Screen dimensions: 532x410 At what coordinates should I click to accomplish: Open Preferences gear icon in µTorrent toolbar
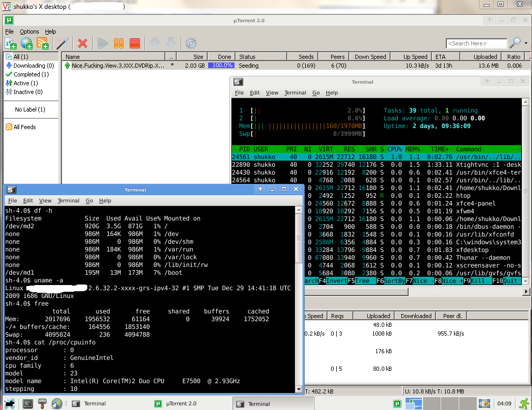(191, 43)
